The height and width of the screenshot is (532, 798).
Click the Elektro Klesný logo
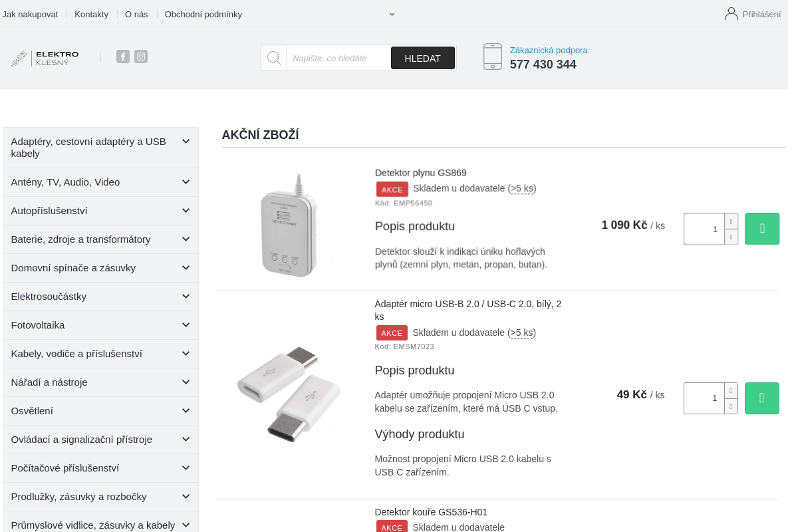pyautogui.click(x=45, y=58)
